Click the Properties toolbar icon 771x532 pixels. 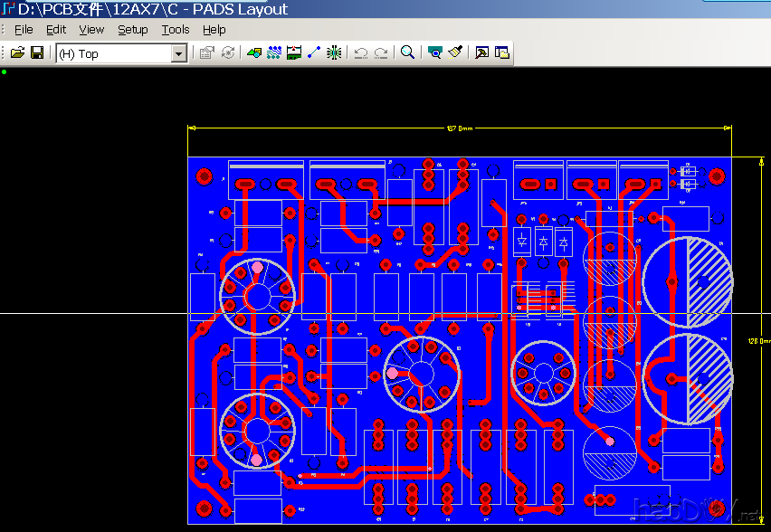206,53
